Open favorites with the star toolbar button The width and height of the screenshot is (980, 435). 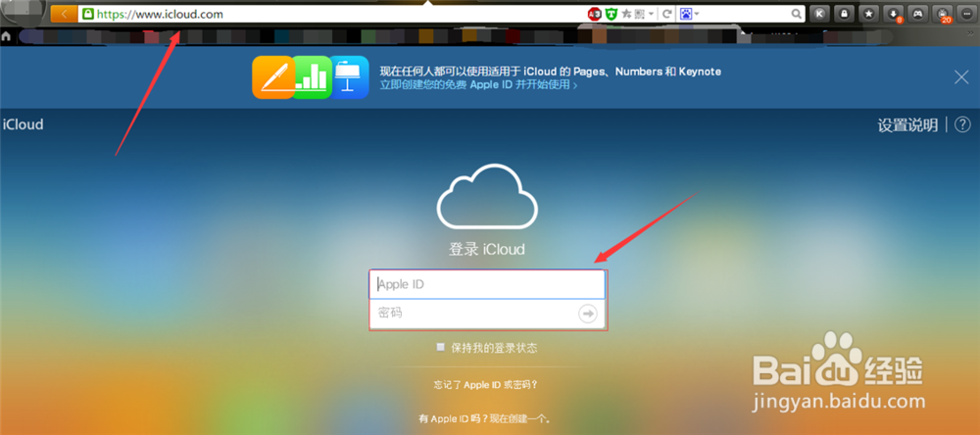868,14
